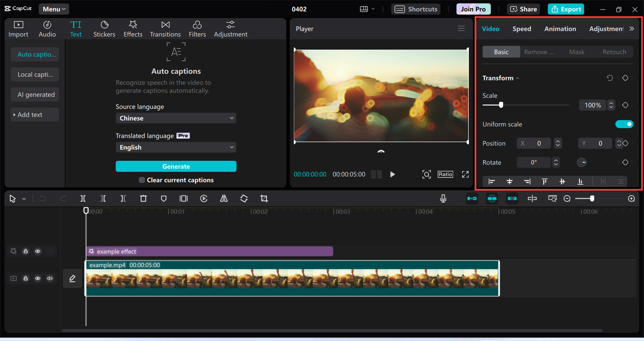Click the Share button
This screenshot has width=644, height=341.
coord(523,9)
